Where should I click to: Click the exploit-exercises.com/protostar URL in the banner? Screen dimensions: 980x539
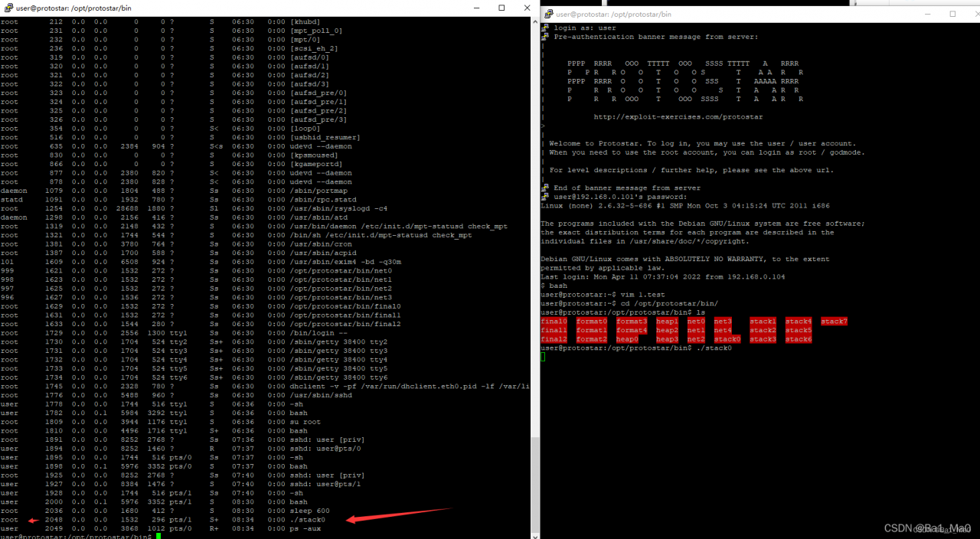click(x=678, y=116)
